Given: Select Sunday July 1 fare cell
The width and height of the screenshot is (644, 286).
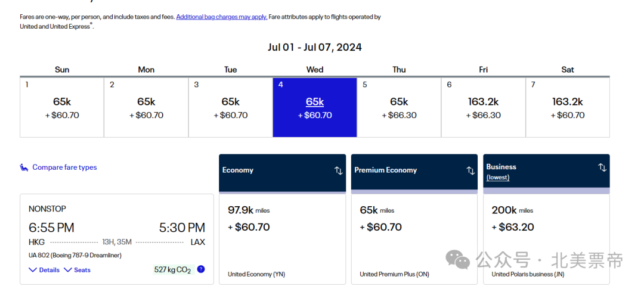Looking at the screenshot, I should point(62,107).
